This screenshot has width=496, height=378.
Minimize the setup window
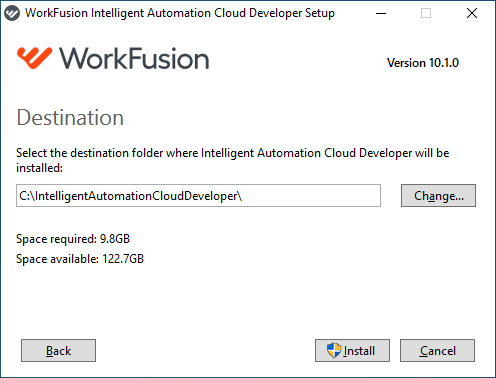point(381,13)
